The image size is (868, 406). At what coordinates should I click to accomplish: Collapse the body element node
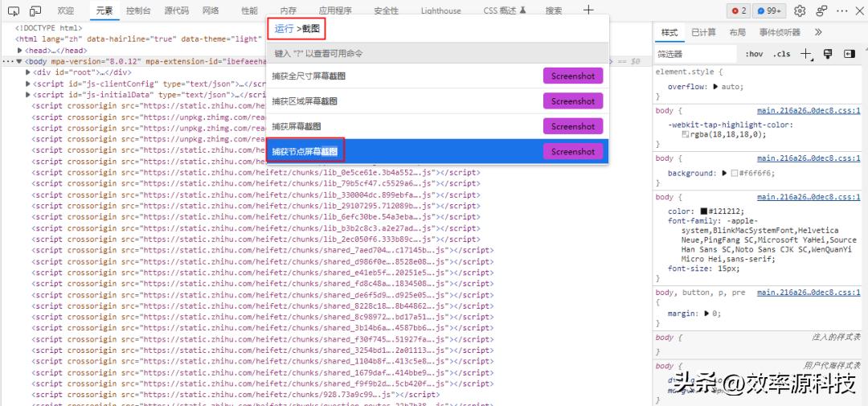click(19, 61)
